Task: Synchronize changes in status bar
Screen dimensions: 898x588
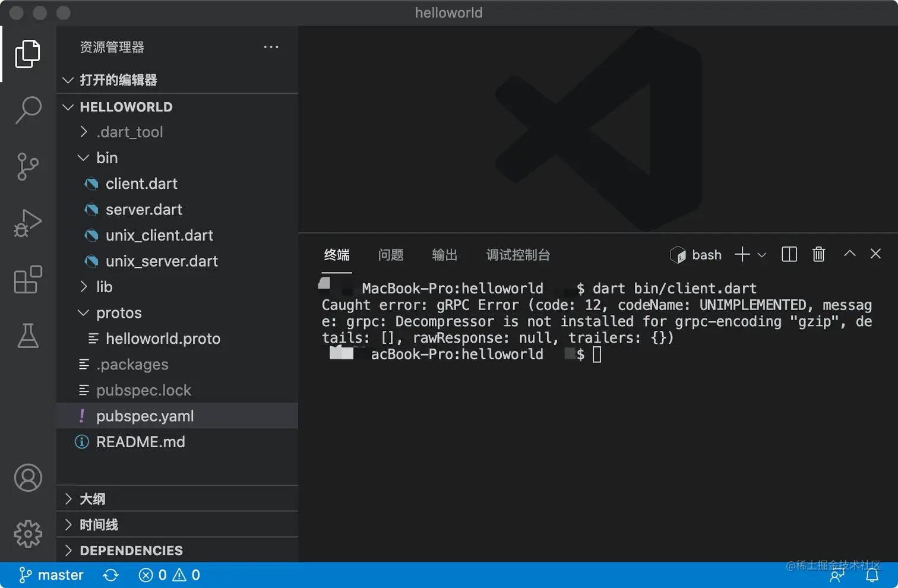Action: (110, 575)
